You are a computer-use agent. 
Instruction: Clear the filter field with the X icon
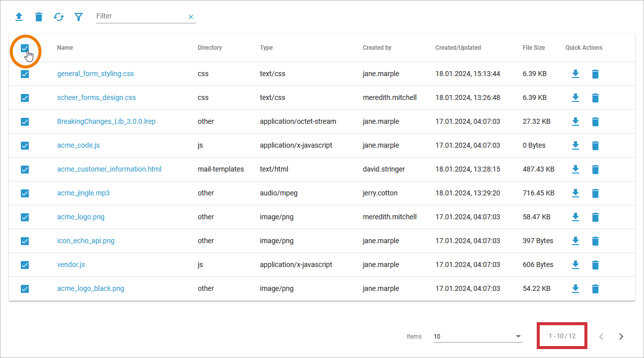pos(191,17)
